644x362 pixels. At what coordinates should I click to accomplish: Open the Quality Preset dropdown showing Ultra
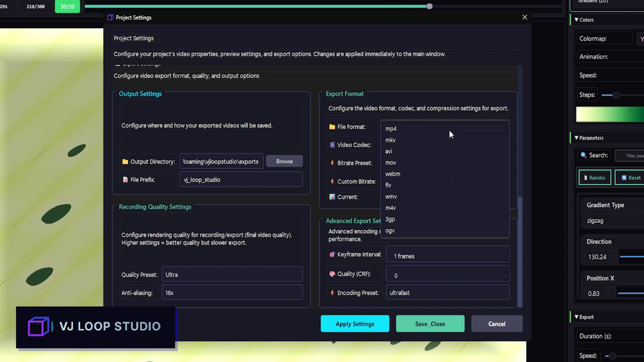[x=232, y=275]
